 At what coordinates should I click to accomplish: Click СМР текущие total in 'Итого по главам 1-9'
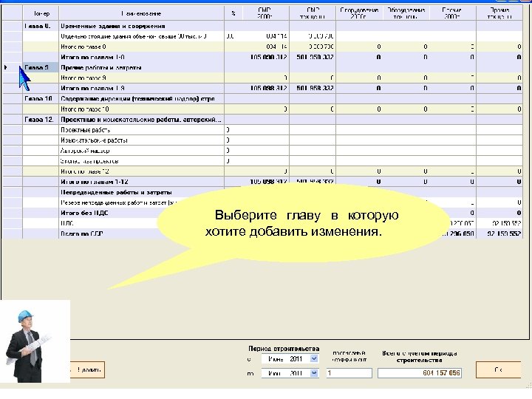click(316, 88)
